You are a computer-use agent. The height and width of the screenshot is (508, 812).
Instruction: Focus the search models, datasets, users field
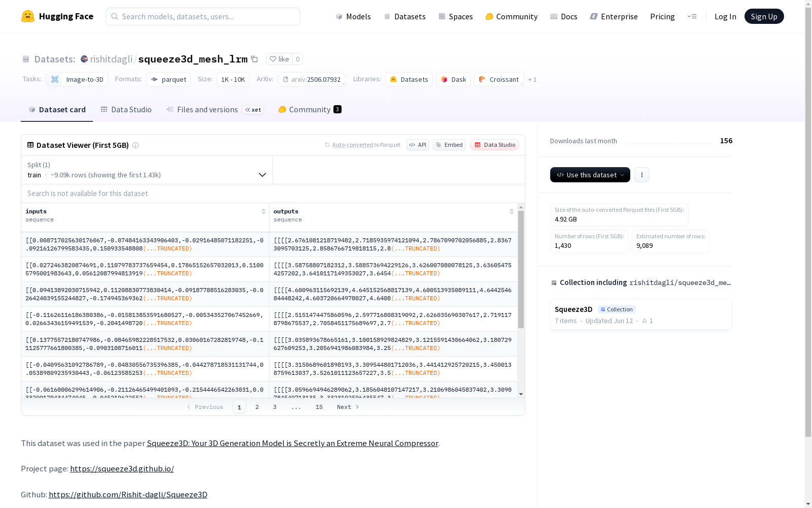pyautogui.click(x=203, y=16)
